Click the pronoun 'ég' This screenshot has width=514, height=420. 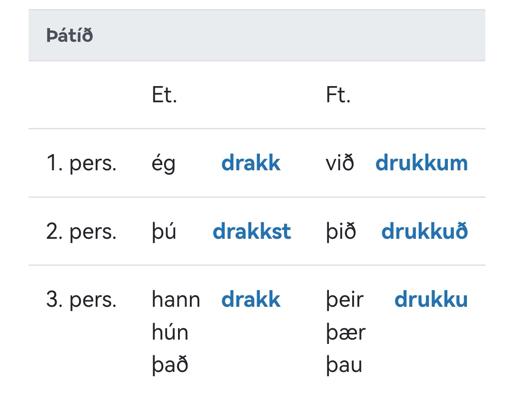(164, 164)
